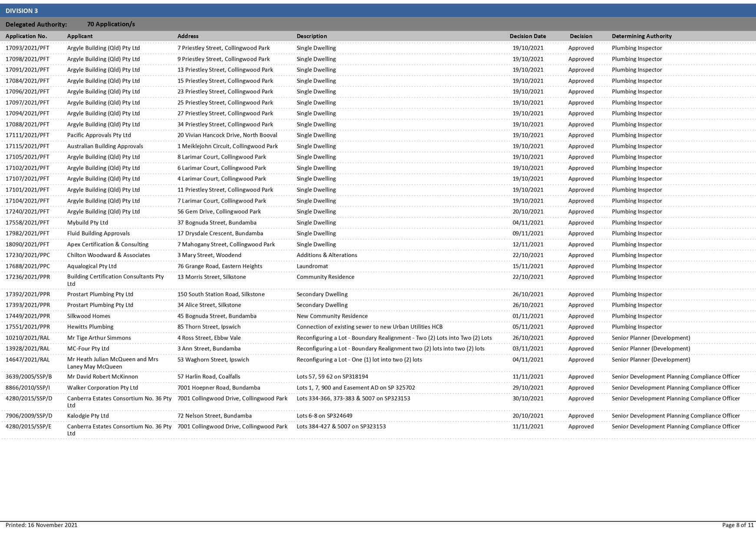Click the 'Delegated Authority:' label

click(36, 25)
